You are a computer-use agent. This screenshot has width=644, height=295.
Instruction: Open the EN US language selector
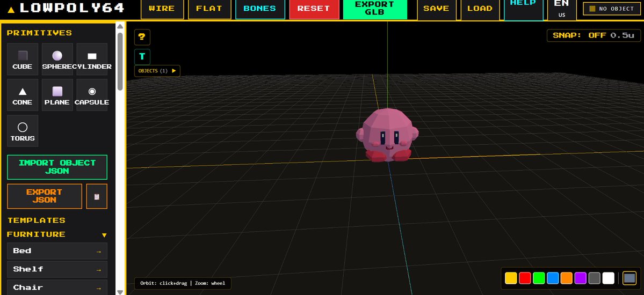pos(561,9)
